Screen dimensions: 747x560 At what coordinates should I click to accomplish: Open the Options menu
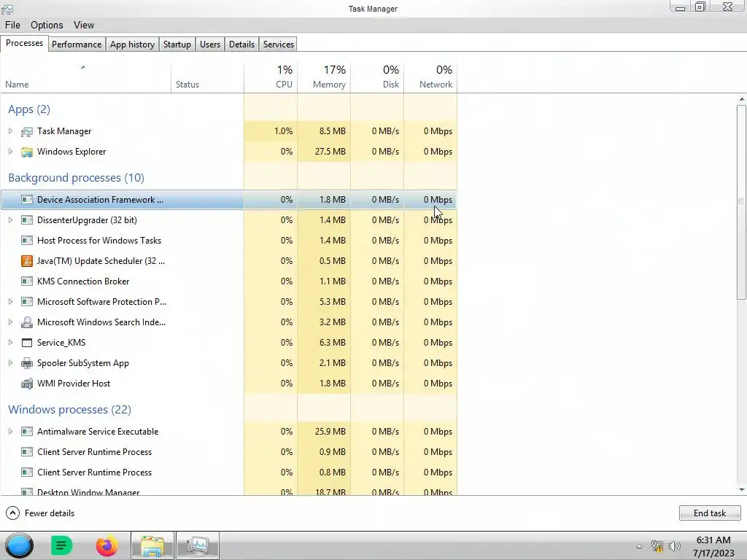tap(47, 26)
